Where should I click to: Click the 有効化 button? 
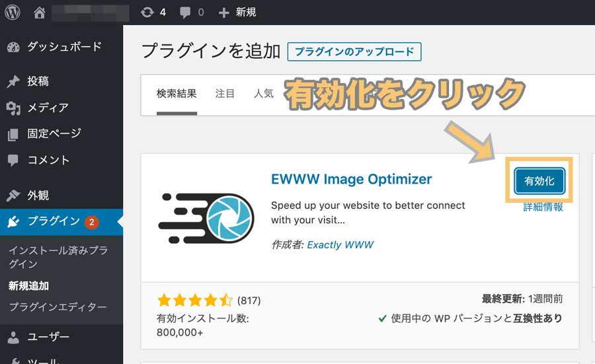click(x=539, y=181)
